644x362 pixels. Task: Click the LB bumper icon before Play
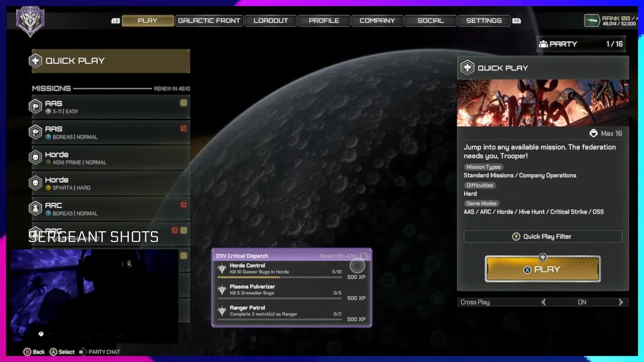tap(115, 21)
